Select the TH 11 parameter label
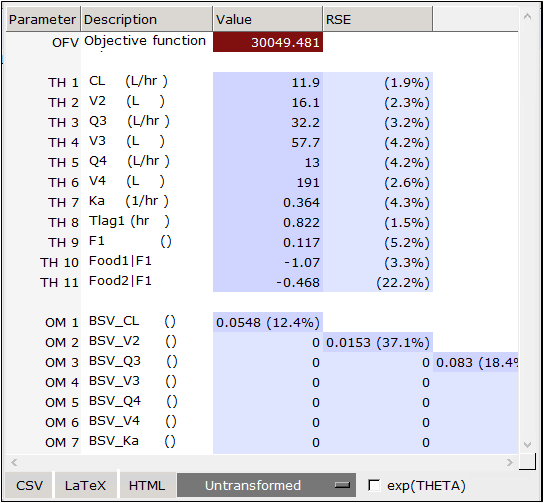Viewport: 544px width, 503px height. [x=59, y=283]
